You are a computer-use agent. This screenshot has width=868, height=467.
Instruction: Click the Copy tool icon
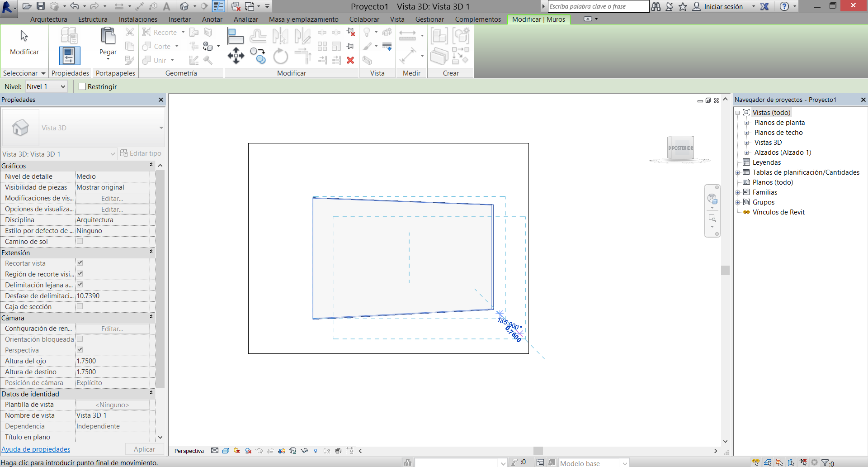pos(258,56)
